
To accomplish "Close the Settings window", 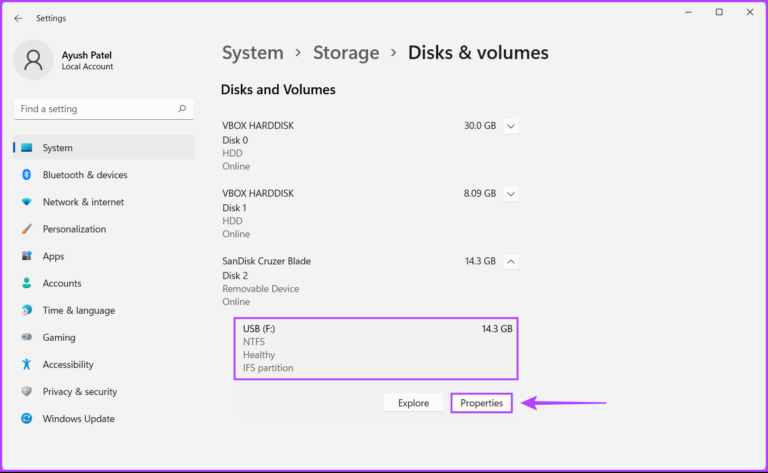I will pyautogui.click(x=750, y=12).
